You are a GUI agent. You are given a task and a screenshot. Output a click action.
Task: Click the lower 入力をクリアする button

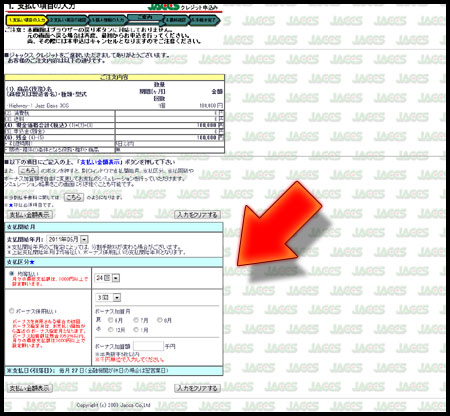pyautogui.click(x=197, y=388)
